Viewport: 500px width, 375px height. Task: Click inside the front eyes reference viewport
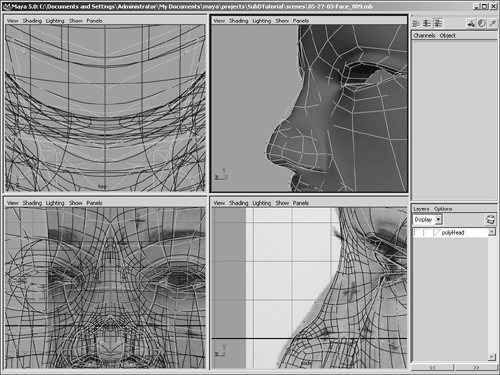coord(105,288)
